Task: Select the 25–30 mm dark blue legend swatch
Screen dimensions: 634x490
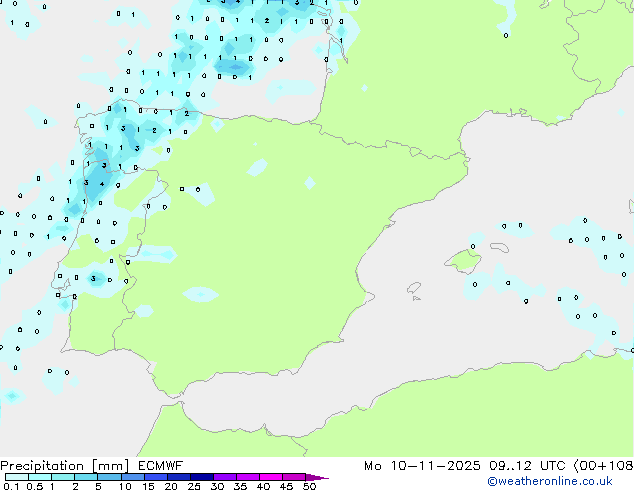Action: point(202,477)
